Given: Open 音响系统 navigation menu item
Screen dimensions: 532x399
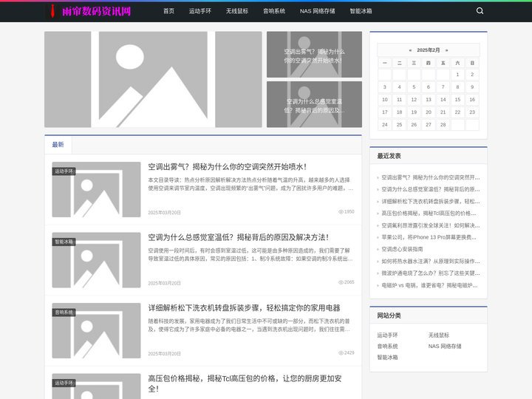Looking at the screenshot, I should [x=274, y=11].
